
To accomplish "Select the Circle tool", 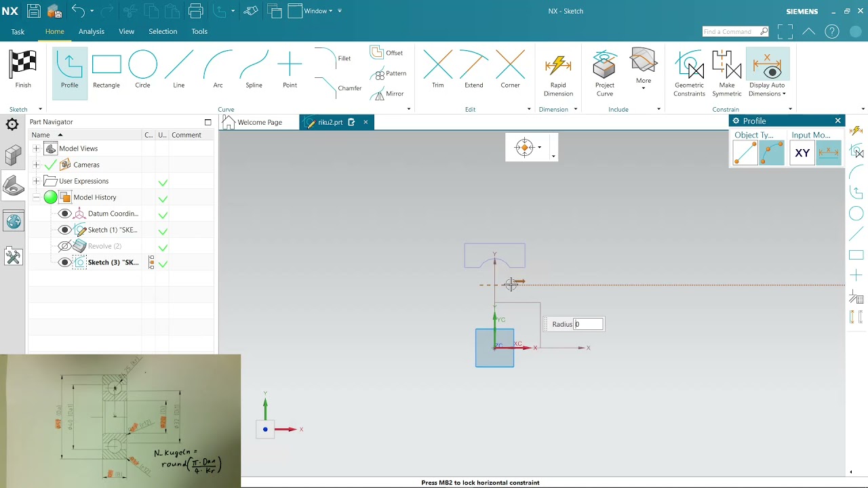I will (x=142, y=70).
